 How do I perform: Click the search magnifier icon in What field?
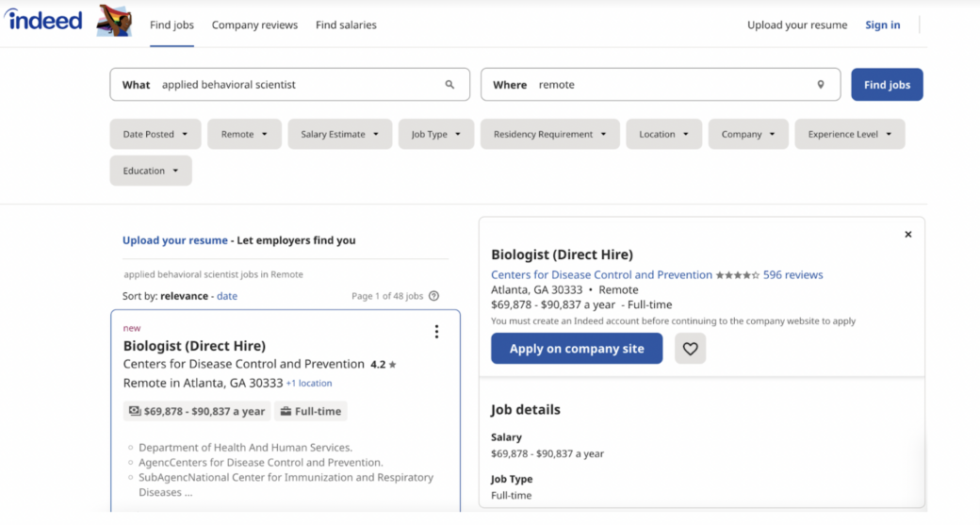449,85
